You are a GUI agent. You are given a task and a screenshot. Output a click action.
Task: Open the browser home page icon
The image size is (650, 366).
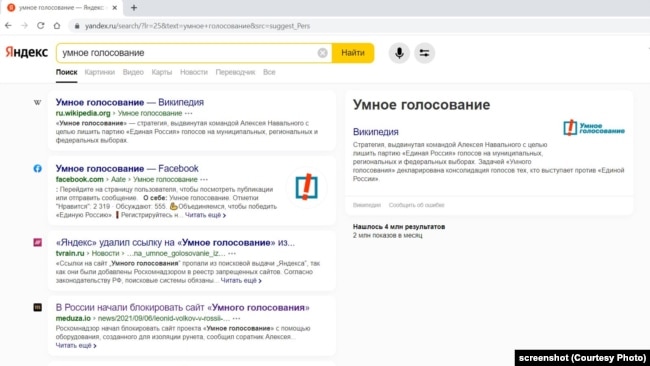(57, 26)
